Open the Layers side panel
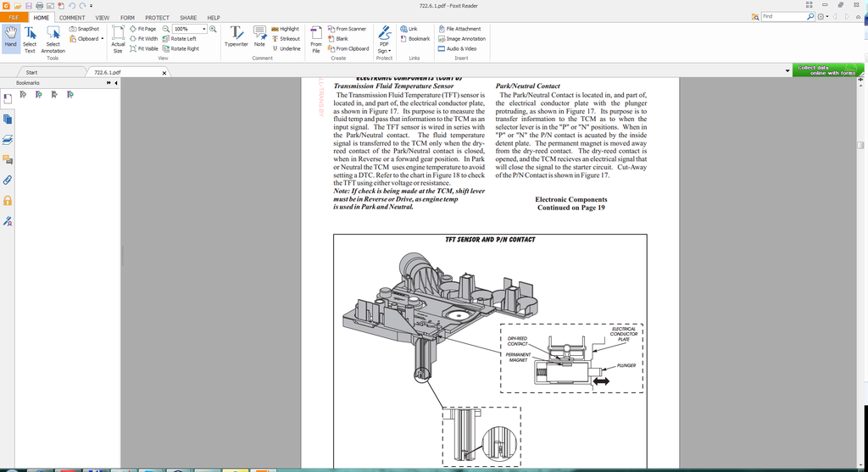 tap(8, 139)
